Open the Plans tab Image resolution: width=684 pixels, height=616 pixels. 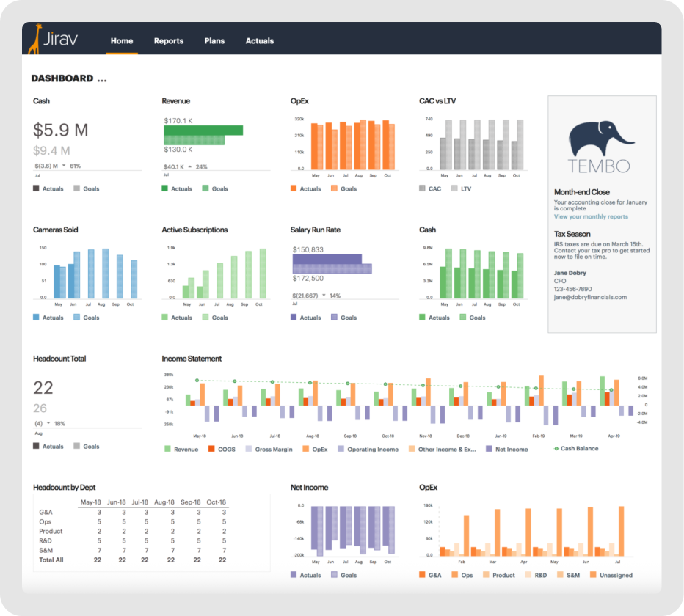pyautogui.click(x=214, y=40)
